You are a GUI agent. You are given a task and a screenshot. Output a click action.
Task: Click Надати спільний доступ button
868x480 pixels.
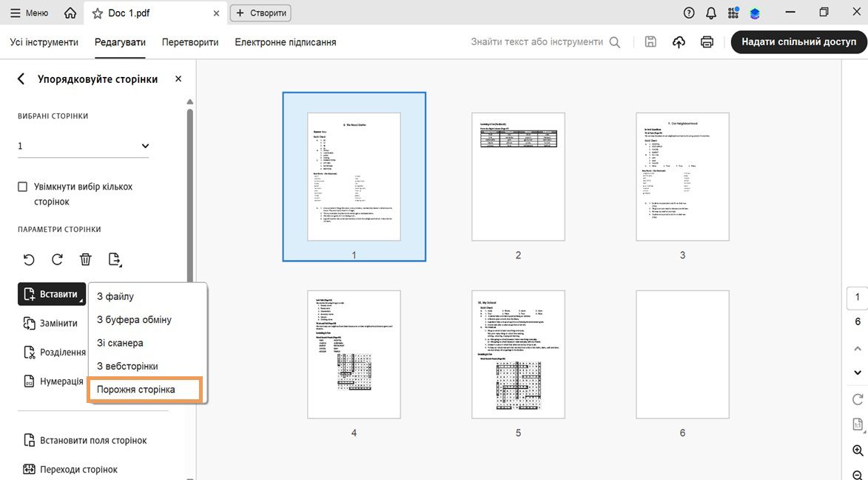tap(798, 42)
